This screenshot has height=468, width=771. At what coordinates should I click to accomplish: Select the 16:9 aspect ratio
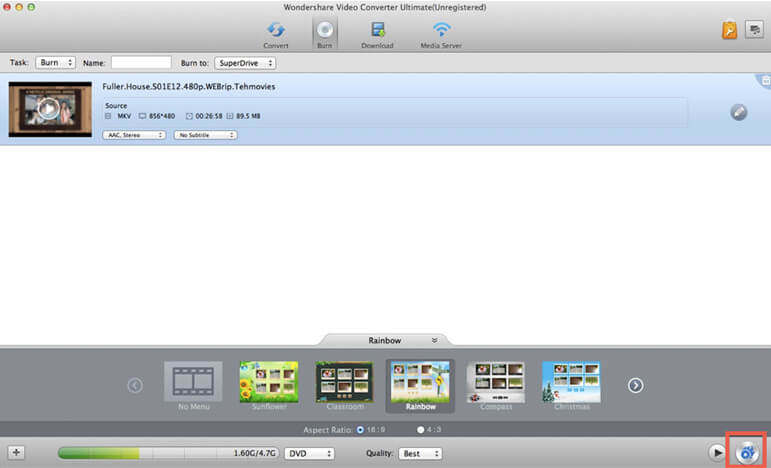click(x=360, y=430)
